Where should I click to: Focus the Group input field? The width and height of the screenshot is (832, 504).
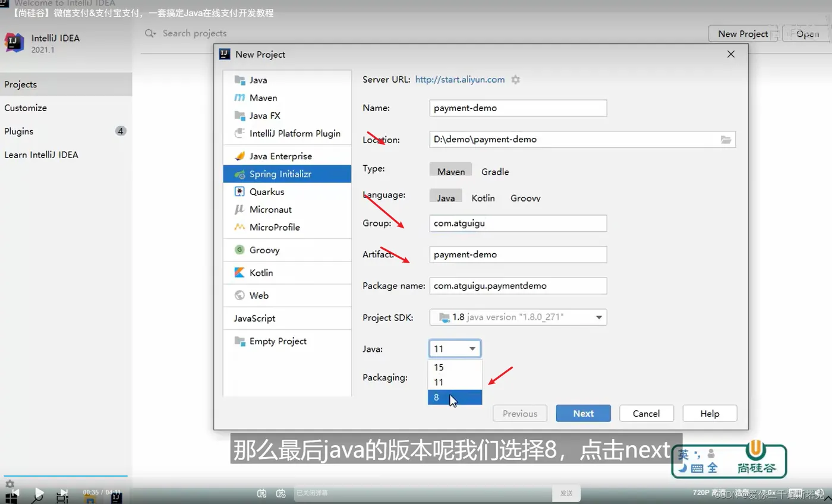point(518,223)
